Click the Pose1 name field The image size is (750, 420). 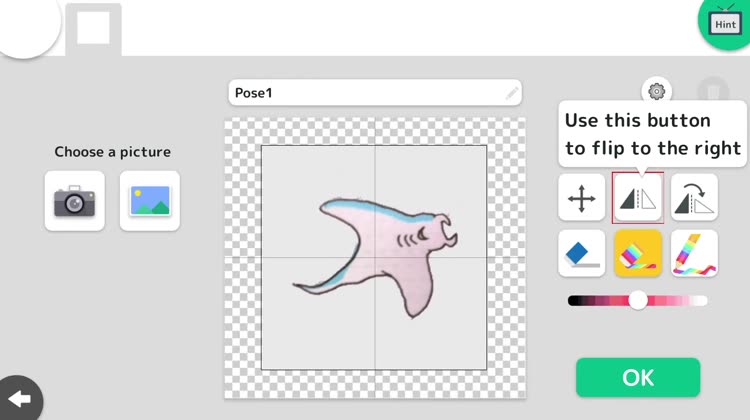(365, 93)
